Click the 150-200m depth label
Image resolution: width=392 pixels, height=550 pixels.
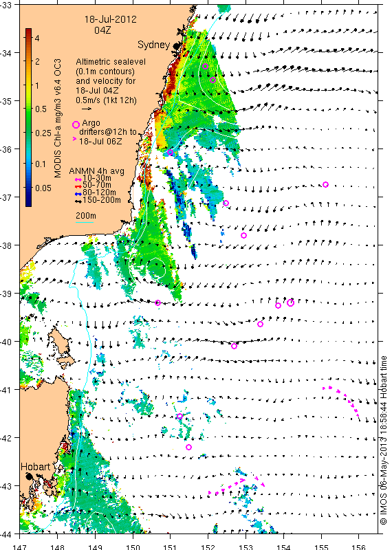click(102, 200)
